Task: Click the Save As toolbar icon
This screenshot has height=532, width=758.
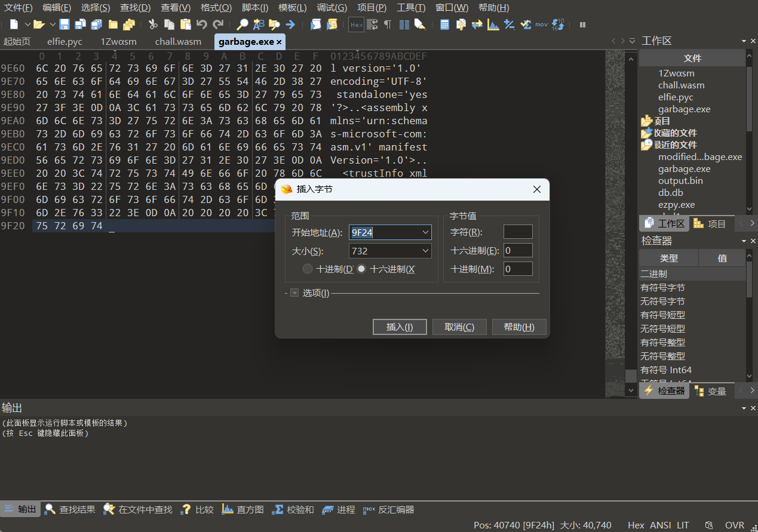Action: pos(80,24)
